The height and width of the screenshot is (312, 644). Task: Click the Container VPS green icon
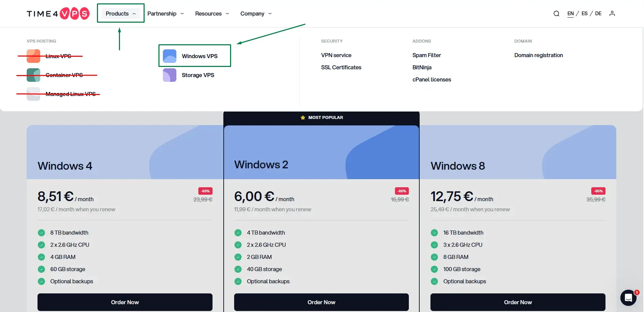[33, 75]
